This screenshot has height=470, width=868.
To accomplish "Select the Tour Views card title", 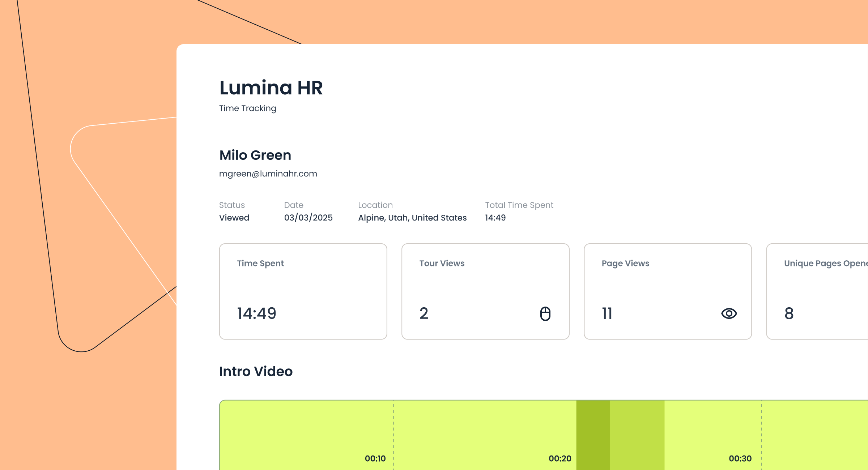I will [442, 263].
